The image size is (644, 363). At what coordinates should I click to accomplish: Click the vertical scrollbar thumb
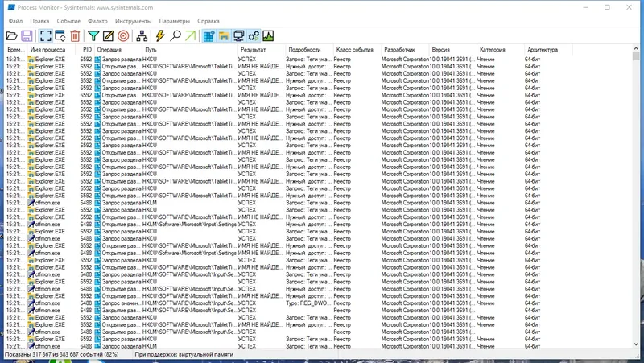[636, 56]
